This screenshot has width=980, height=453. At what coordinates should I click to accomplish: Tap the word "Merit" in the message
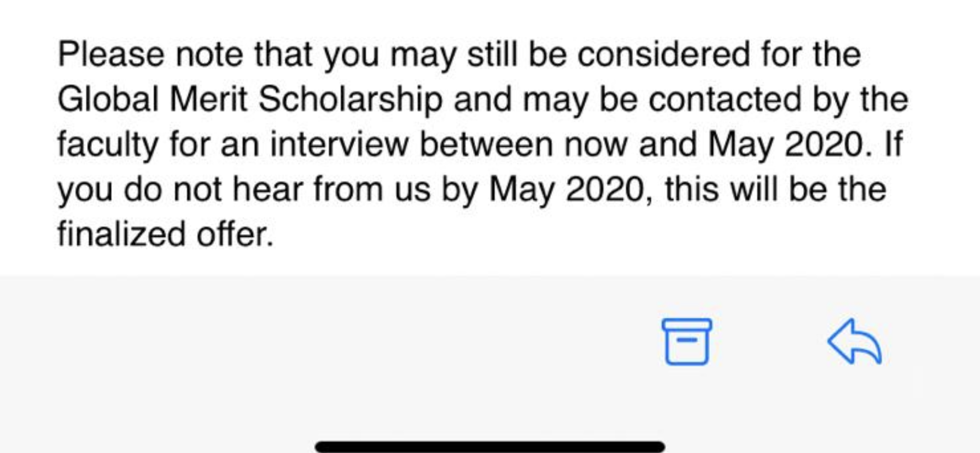pos(208,100)
